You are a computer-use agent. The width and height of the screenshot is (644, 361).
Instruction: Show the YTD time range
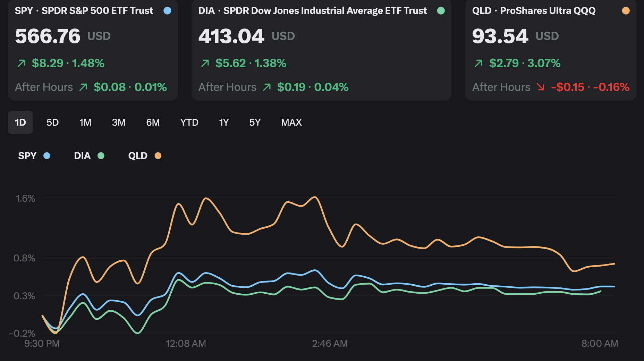pyautogui.click(x=189, y=123)
